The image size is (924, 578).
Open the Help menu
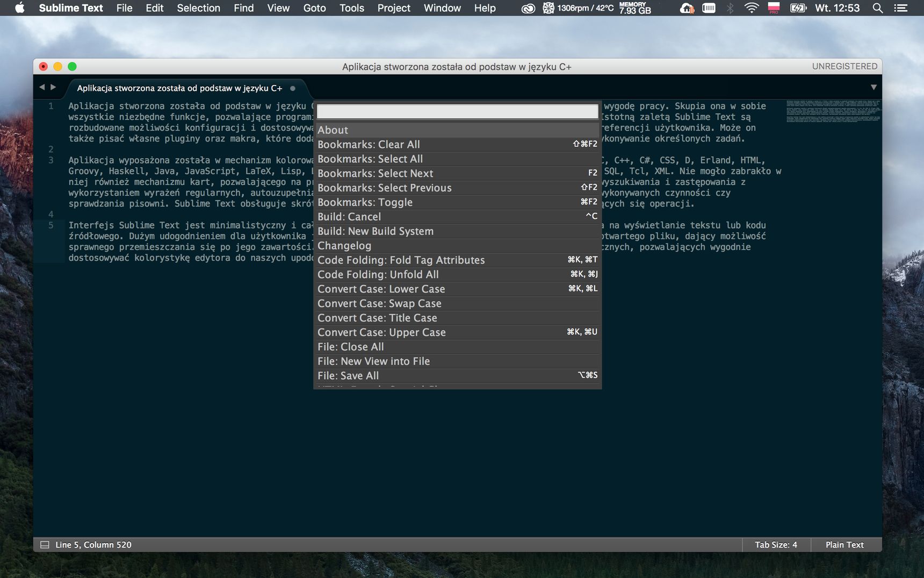point(485,8)
